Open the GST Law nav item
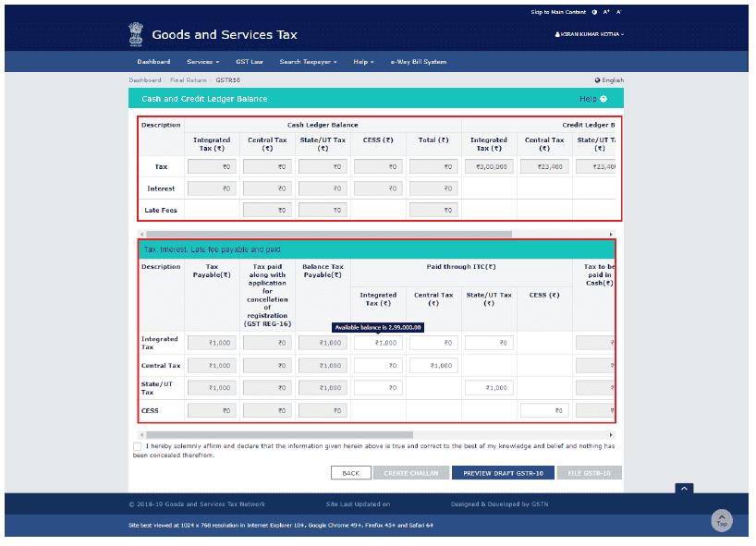Viewport: 756px width, 546px height. click(x=250, y=62)
